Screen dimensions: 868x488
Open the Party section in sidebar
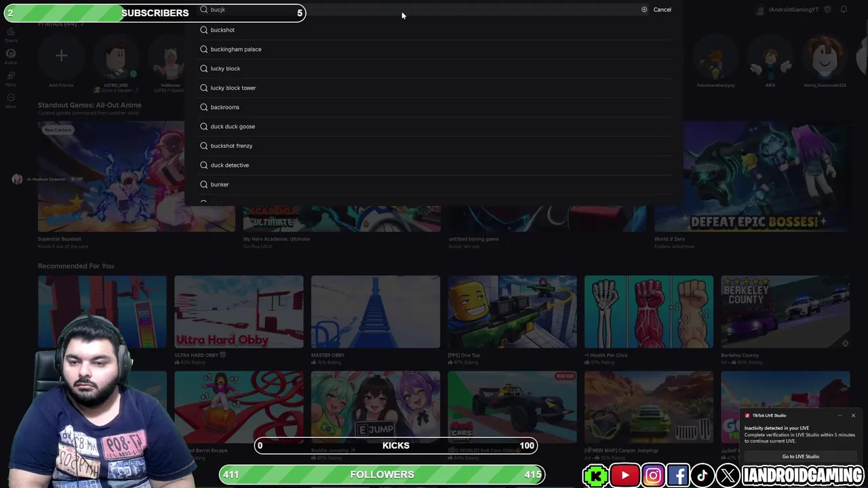point(11,79)
